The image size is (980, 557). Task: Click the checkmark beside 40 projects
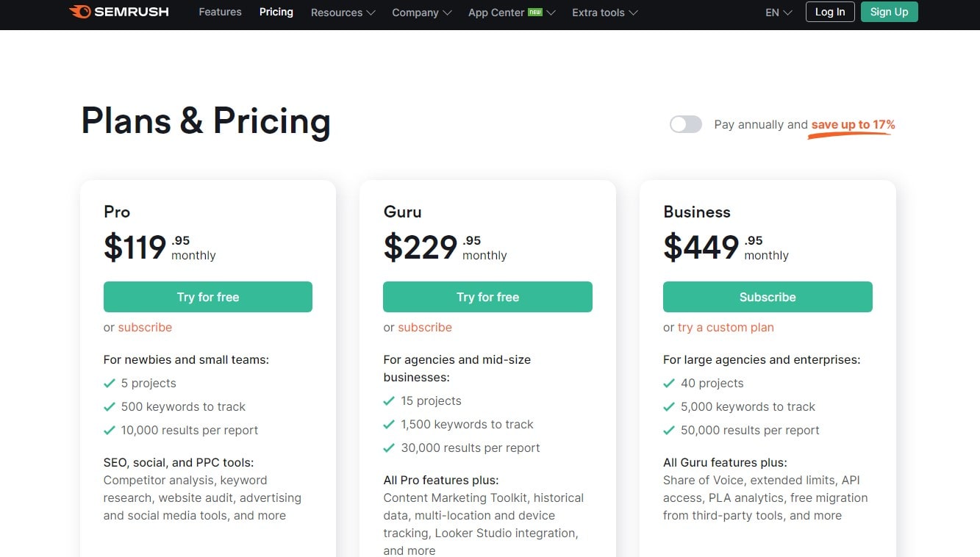click(x=669, y=383)
